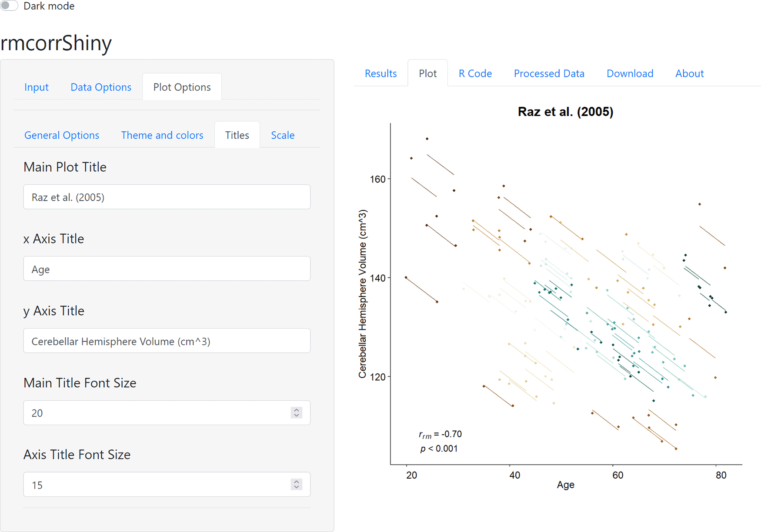Focus the x Axis Title field
The width and height of the screenshot is (761, 532).
pyautogui.click(x=167, y=269)
